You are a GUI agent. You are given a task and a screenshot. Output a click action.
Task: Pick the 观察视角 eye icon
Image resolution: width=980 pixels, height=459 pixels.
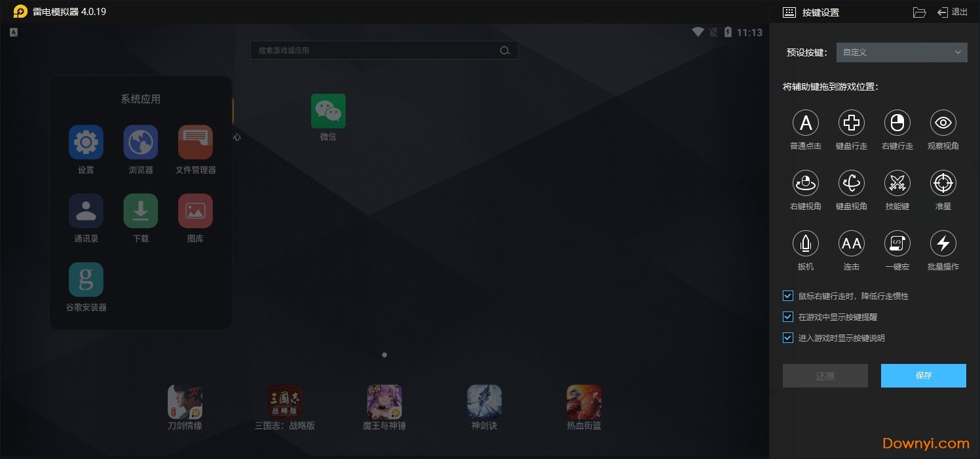point(943,123)
